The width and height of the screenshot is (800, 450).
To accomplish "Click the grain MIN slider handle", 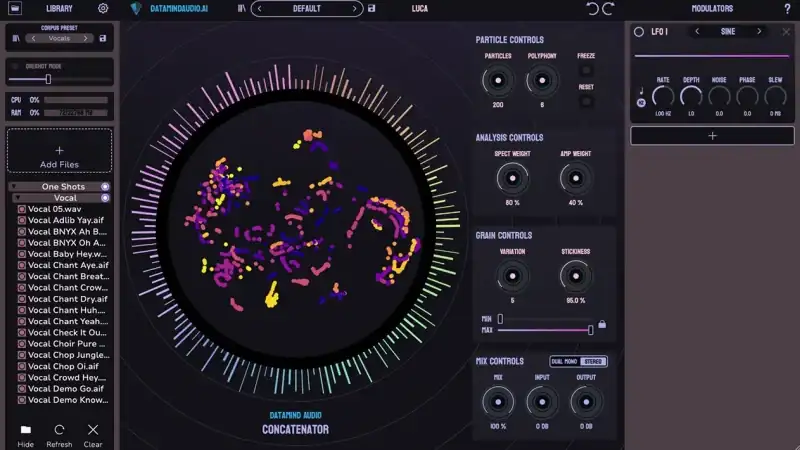I will [501, 319].
